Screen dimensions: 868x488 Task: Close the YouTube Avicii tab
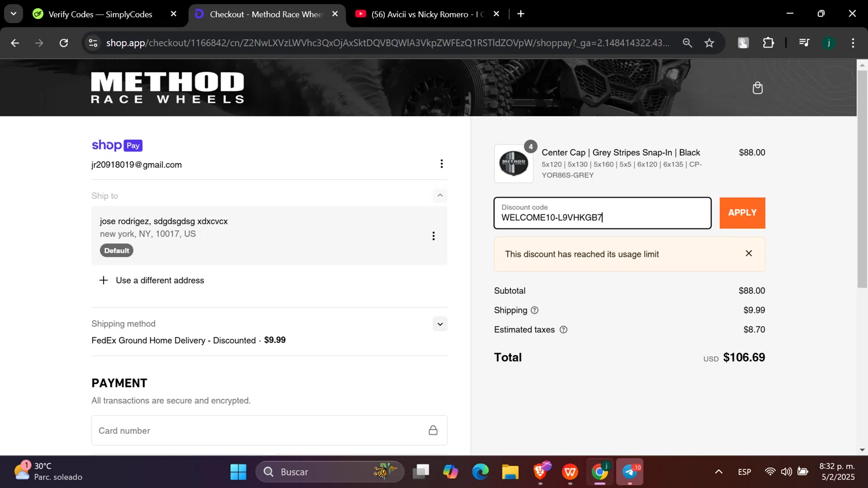496,14
